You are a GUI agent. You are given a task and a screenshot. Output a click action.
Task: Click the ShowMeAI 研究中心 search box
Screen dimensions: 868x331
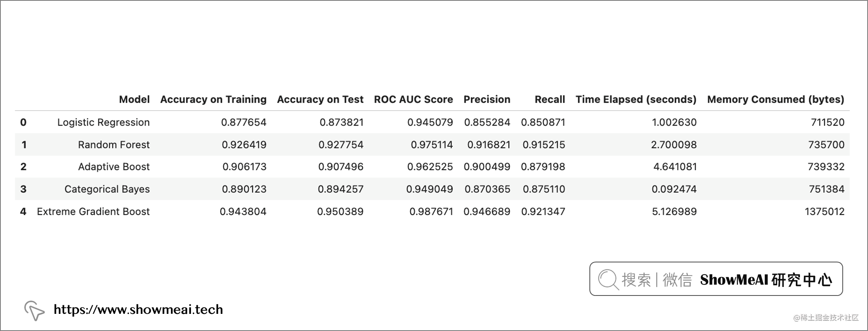[x=716, y=279]
